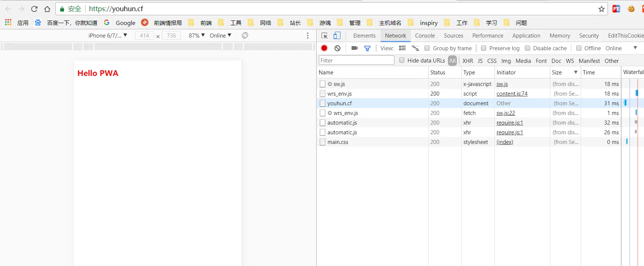This screenshot has height=266, width=644.
Task: Enable Preserve log checkbox
Action: click(x=484, y=48)
